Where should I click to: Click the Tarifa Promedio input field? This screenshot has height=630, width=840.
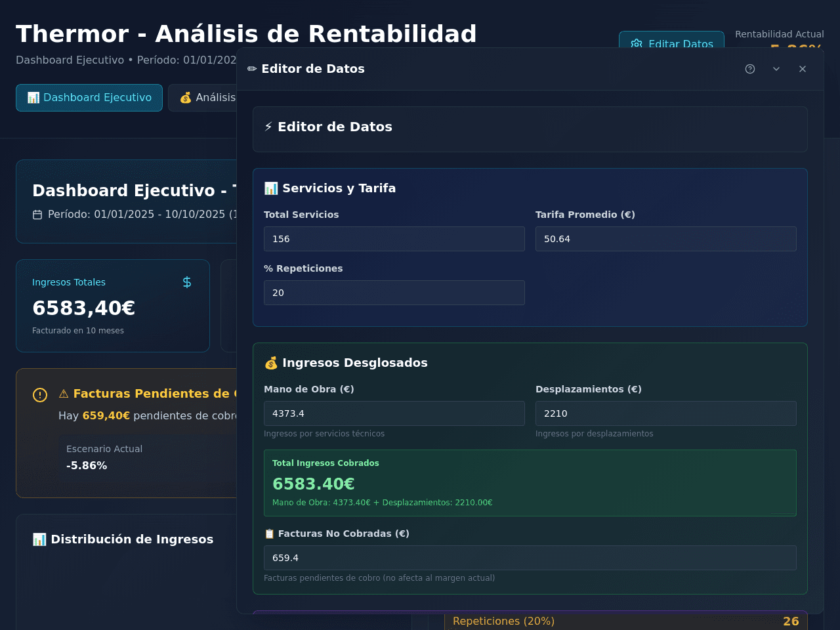(666, 239)
